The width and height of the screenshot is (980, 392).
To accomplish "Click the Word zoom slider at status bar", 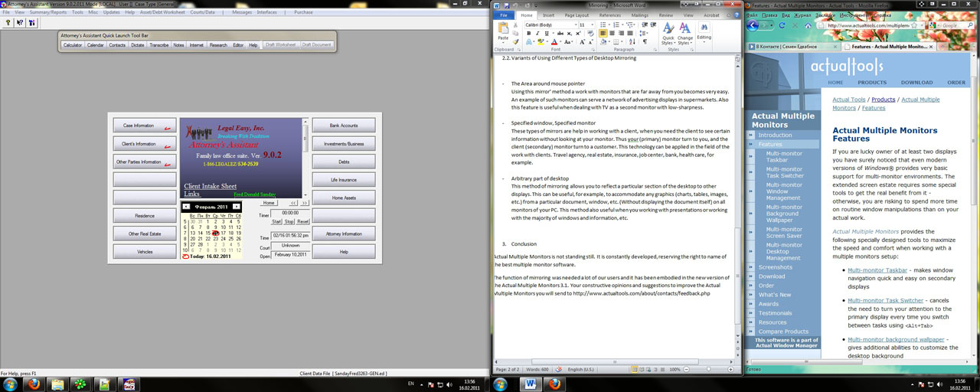I will pos(708,369).
